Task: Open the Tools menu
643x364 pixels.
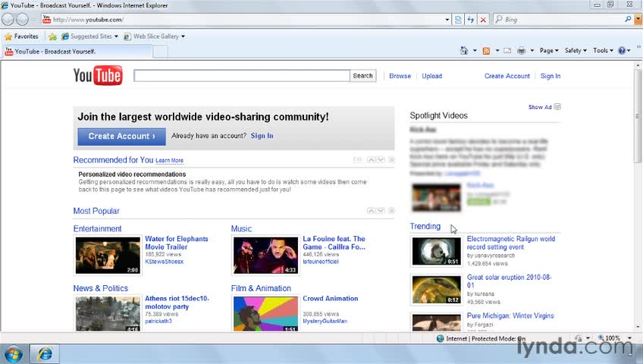Action: [603, 51]
